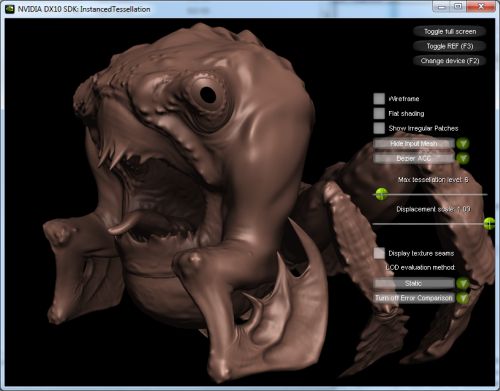Click the Max tessellation level slider handle

coord(381,194)
